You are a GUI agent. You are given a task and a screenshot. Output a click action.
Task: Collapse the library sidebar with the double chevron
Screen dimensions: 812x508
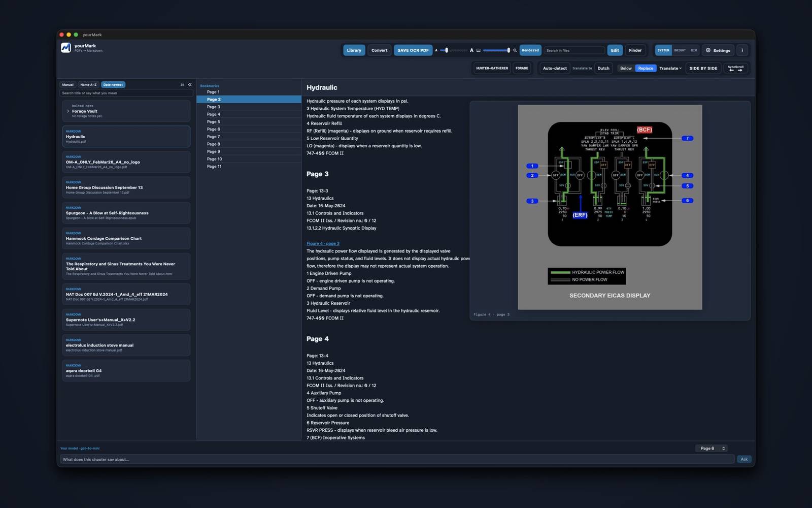[190, 85]
